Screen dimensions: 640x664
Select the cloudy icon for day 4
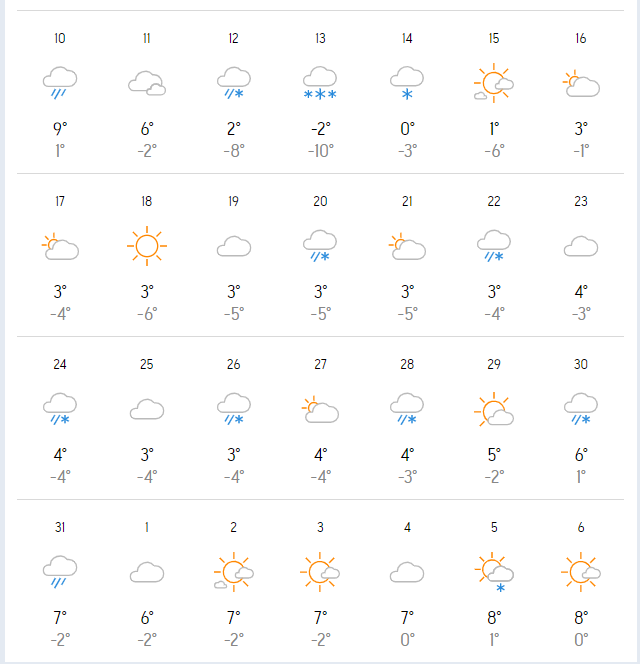[407, 572]
